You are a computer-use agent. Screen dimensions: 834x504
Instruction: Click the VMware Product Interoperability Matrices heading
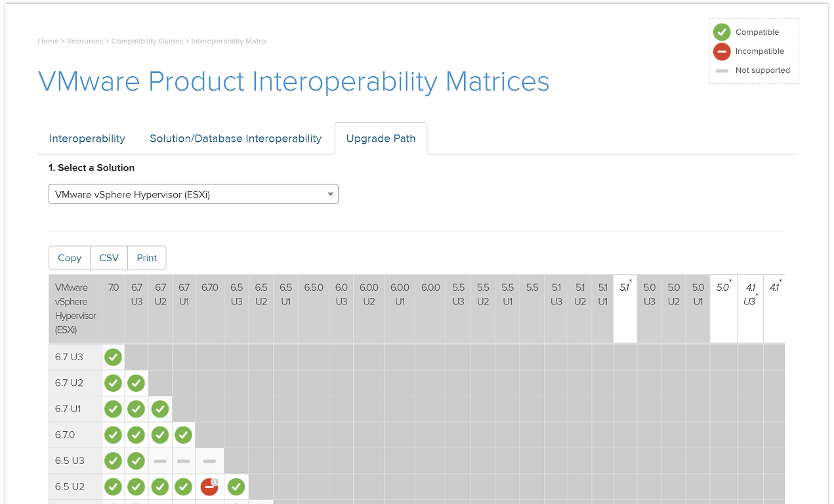(294, 81)
